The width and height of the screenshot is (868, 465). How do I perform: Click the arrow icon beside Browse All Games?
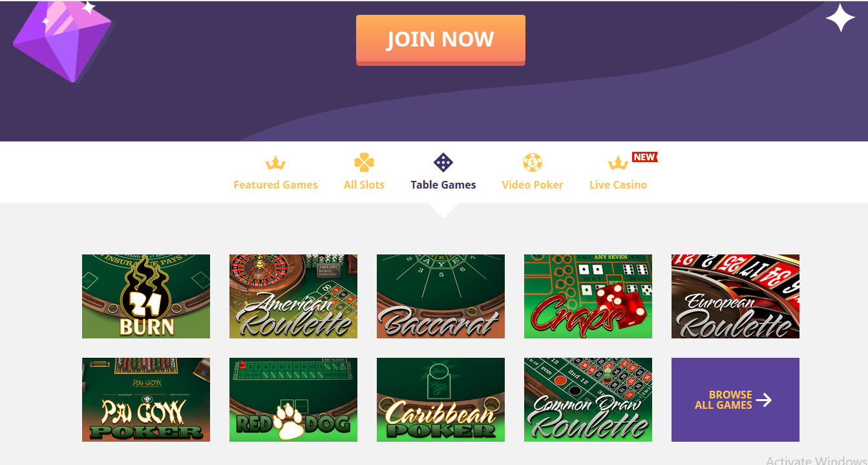pyautogui.click(x=764, y=400)
